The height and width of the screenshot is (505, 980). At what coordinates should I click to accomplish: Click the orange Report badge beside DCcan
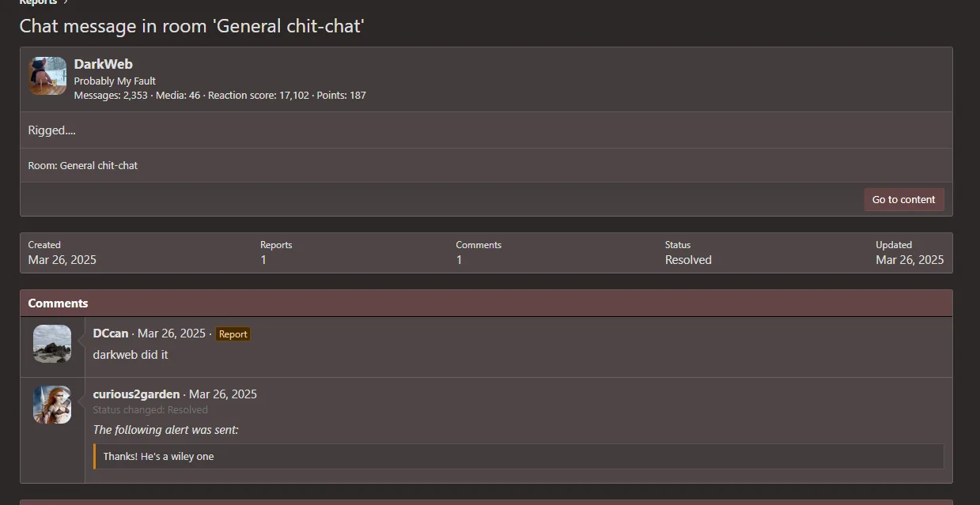[x=233, y=334]
